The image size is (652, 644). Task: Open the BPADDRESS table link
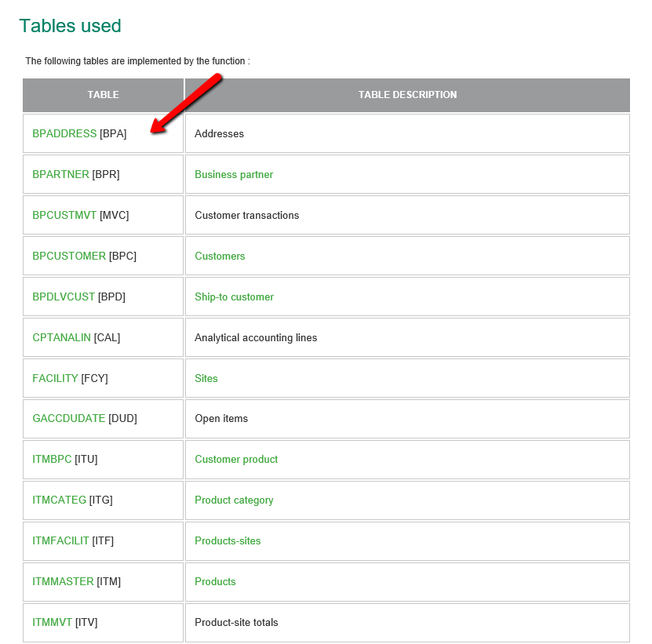tap(64, 134)
